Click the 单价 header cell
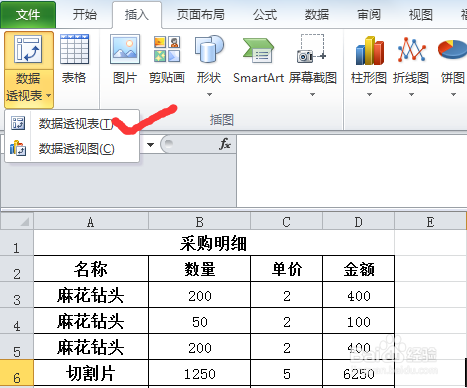This screenshot has width=467, height=388. tap(286, 269)
